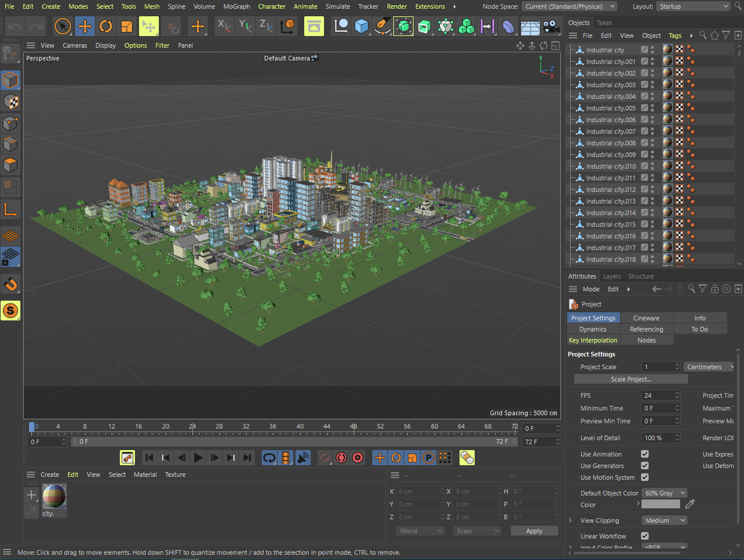Select the Scale tool
Viewport: 744px width, 560px height.
point(127,26)
